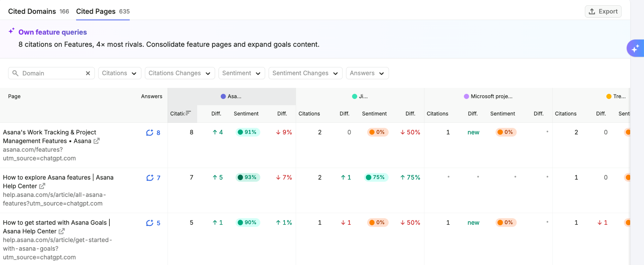Click Microsoft Project's new label in Goals row

[473, 223]
